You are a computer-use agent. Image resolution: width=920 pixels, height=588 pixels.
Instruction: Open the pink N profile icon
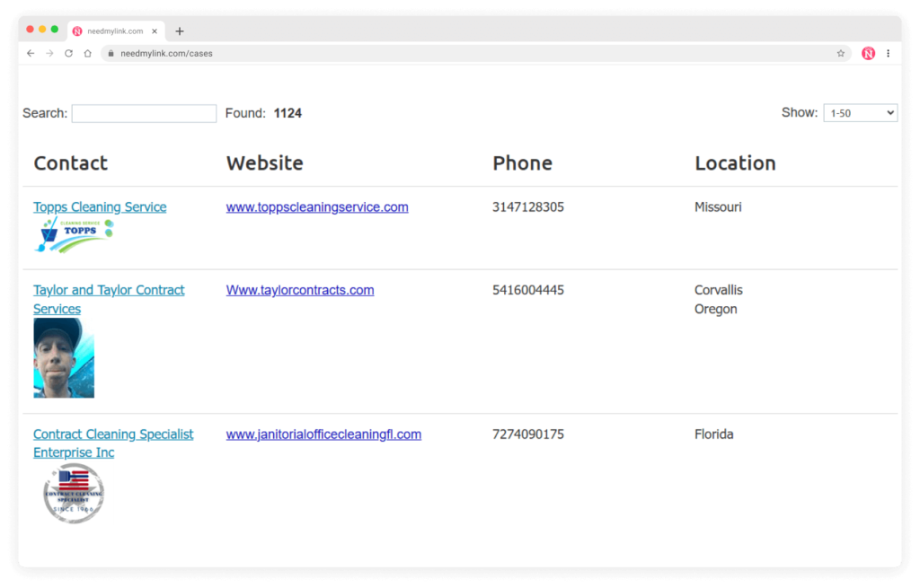click(x=868, y=54)
